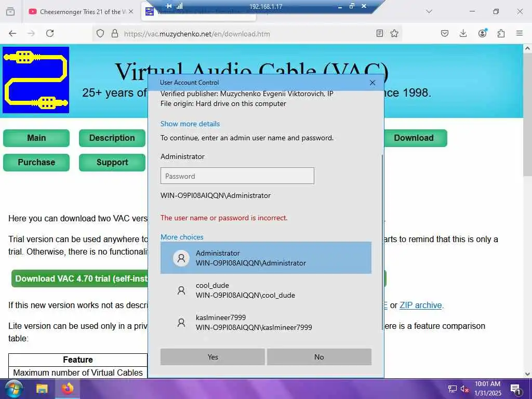Click the URL address bar
The image size is (532, 399).
point(248,34)
